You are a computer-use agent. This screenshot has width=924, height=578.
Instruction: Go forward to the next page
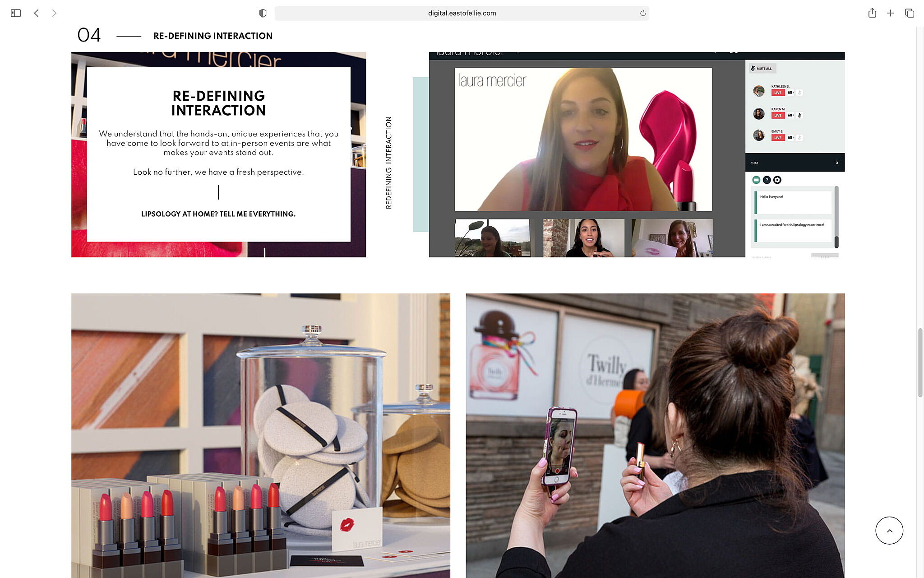(54, 13)
